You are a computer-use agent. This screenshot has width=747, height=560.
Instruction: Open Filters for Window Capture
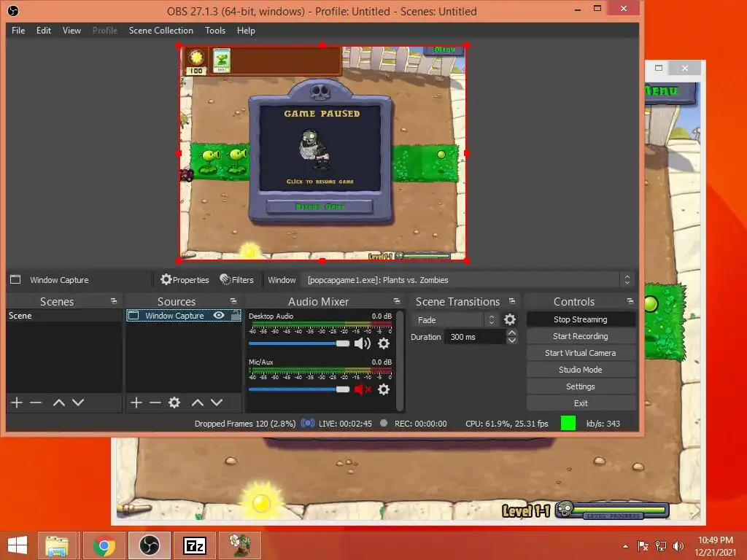pyautogui.click(x=237, y=279)
